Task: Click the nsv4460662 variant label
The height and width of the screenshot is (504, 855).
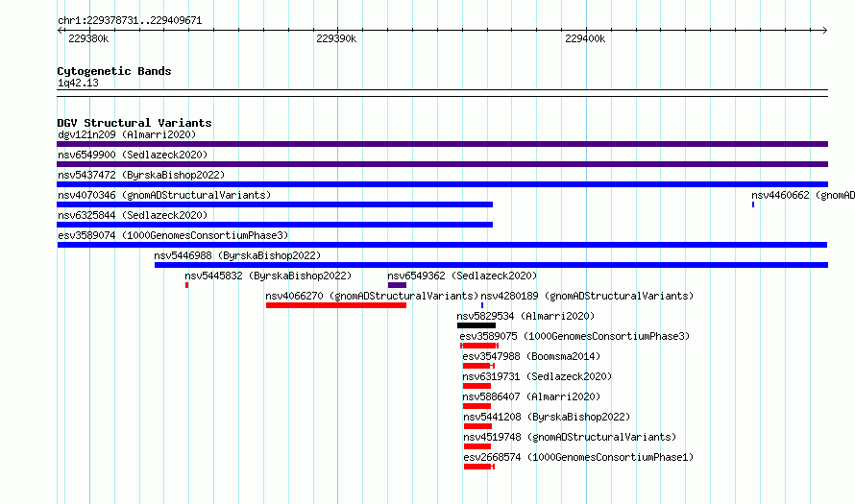Action: click(803, 195)
